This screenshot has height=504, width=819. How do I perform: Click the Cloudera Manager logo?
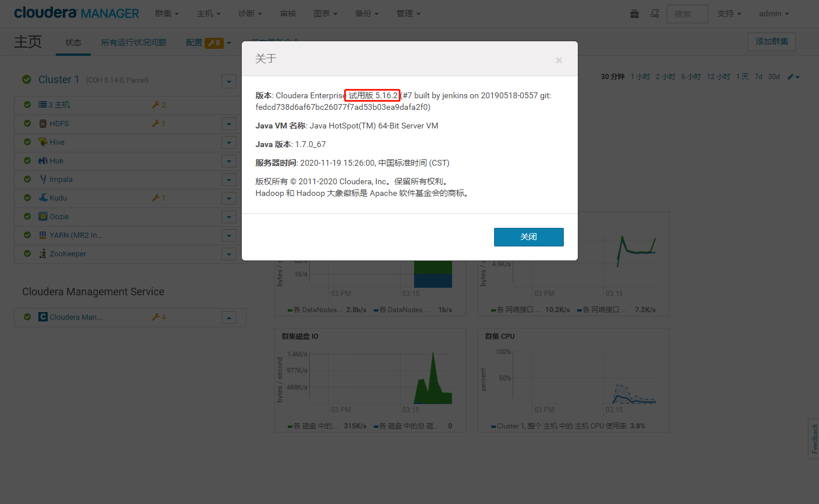76,13
